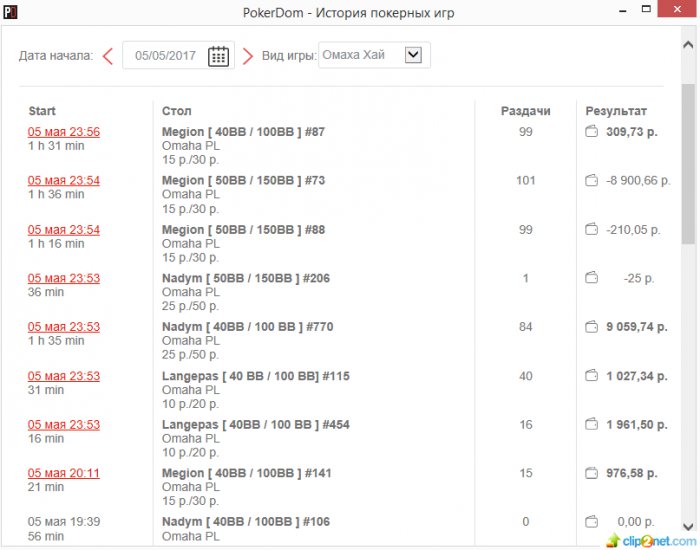Image resolution: width=700 pixels, height=550 pixels.
Task: Click result value -8 900,66 р.
Action: click(638, 180)
